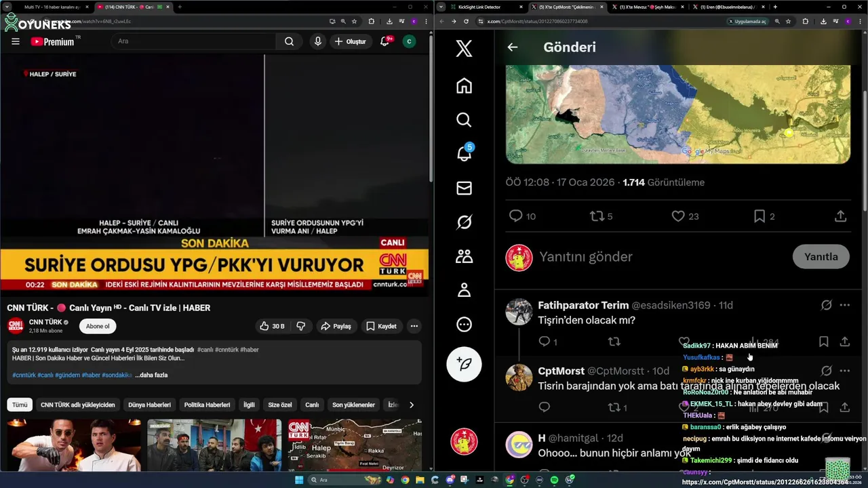Viewport: 868px width, 488px height.
Task: Open YouTube notifications bell
Action: (384, 41)
